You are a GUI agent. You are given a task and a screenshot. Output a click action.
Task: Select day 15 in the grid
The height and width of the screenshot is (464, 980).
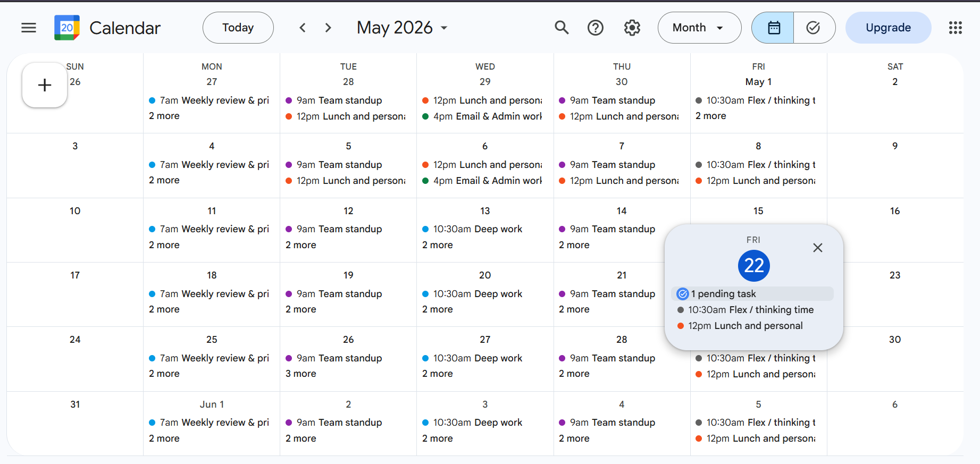[x=758, y=211]
